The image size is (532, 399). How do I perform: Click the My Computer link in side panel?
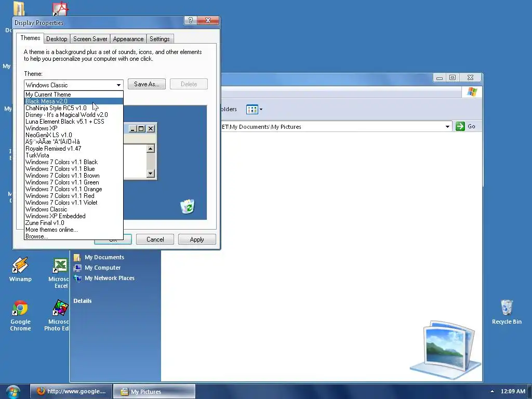click(102, 268)
